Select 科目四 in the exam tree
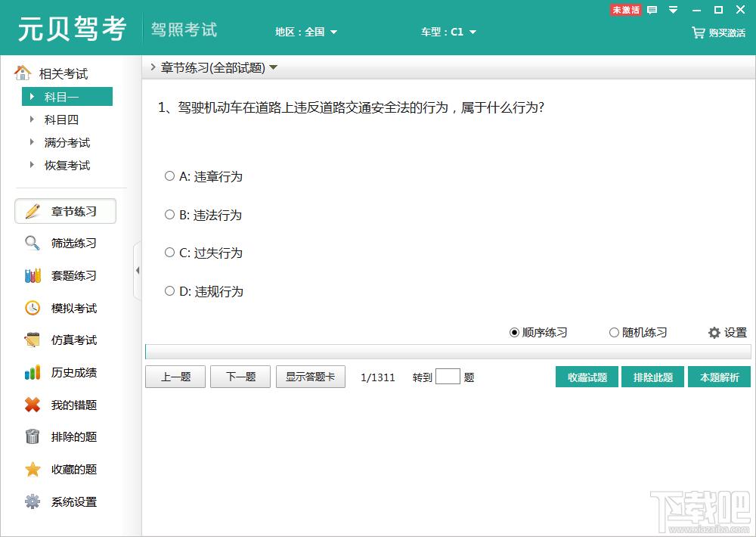The image size is (756, 537). point(61,120)
